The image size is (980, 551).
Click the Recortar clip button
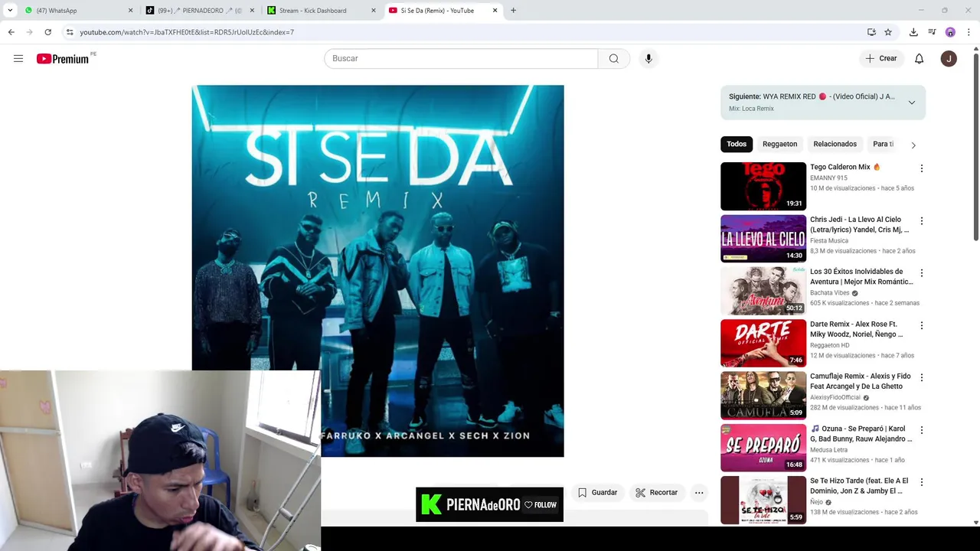click(656, 492)
